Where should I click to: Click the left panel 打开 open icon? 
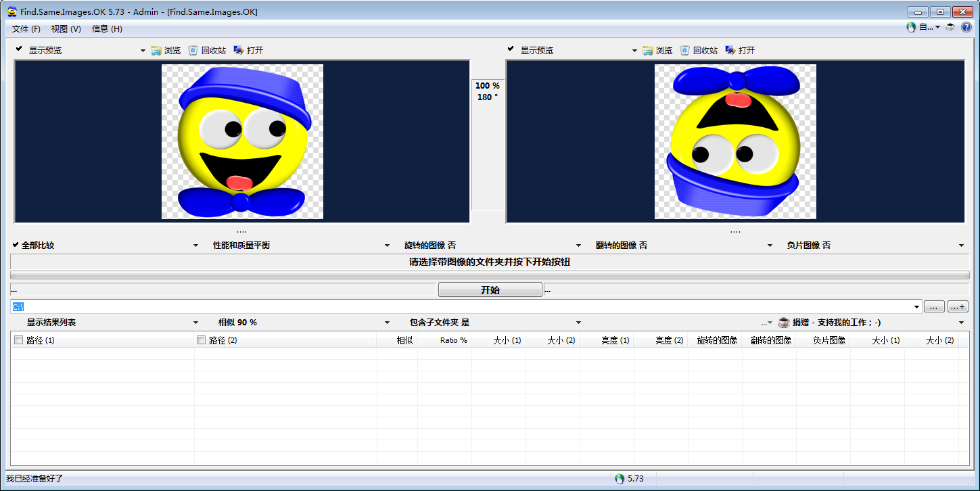239,51
